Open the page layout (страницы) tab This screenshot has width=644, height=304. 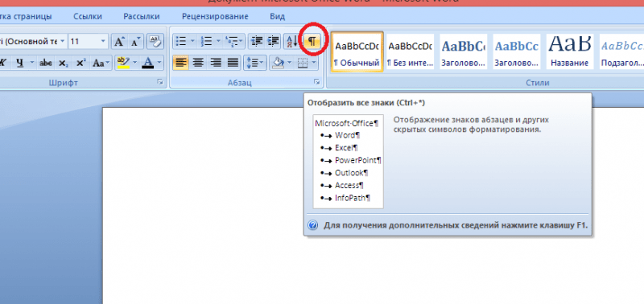coord(27,17)
